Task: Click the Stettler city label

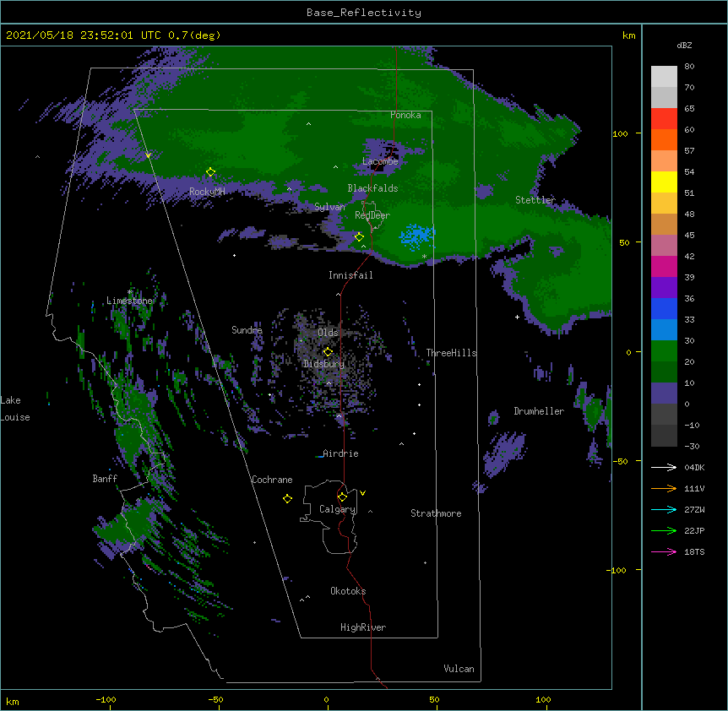Action: (535, 200)
